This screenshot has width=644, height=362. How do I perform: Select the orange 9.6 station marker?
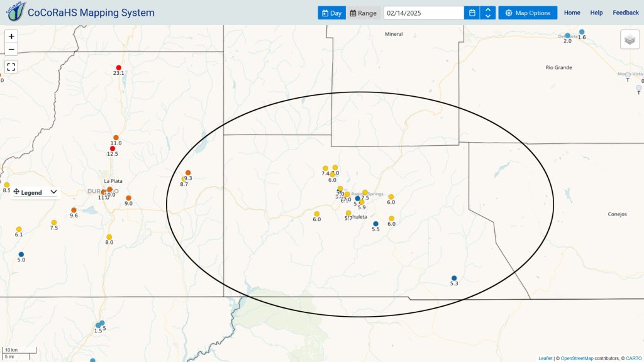point(74,210)
